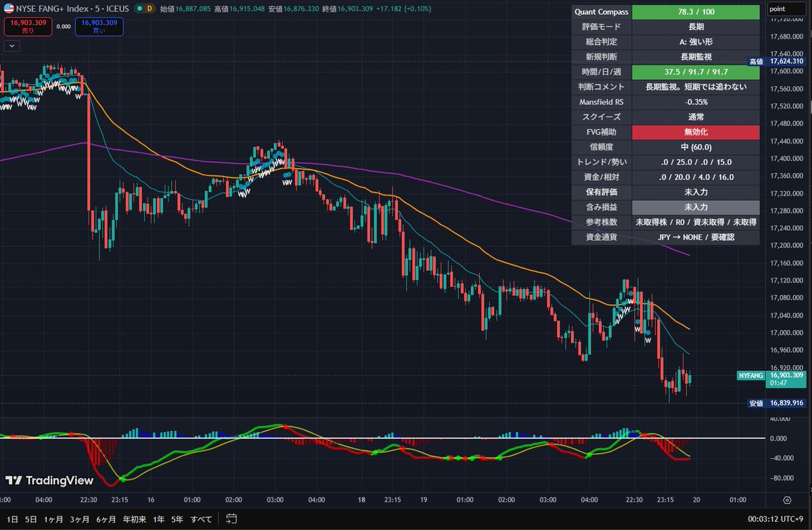This screenshot has height=530, width=812.
Task: Select the 1日 range tab
Action: pyautogui.click(x=12, y=519)
